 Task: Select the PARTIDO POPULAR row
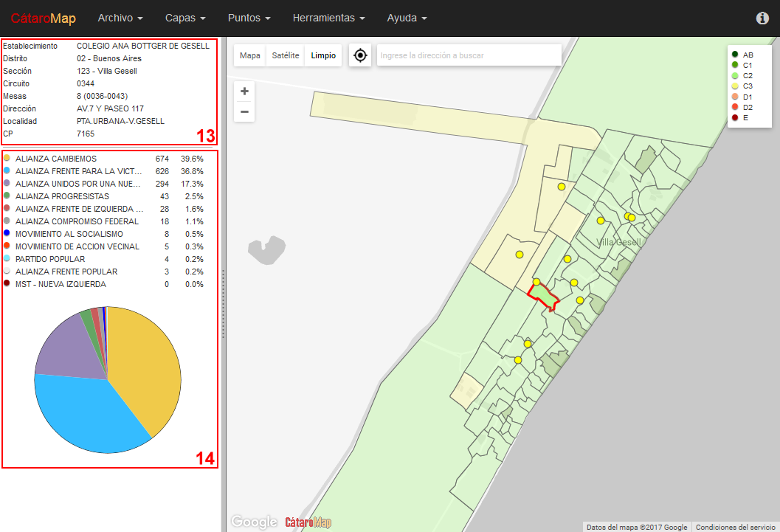(105, 259)
